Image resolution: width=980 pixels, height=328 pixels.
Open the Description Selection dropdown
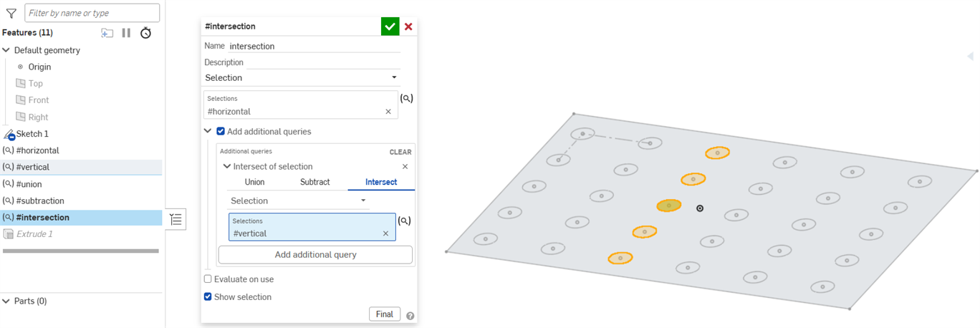pyautogui.click(x=301, y=77)
